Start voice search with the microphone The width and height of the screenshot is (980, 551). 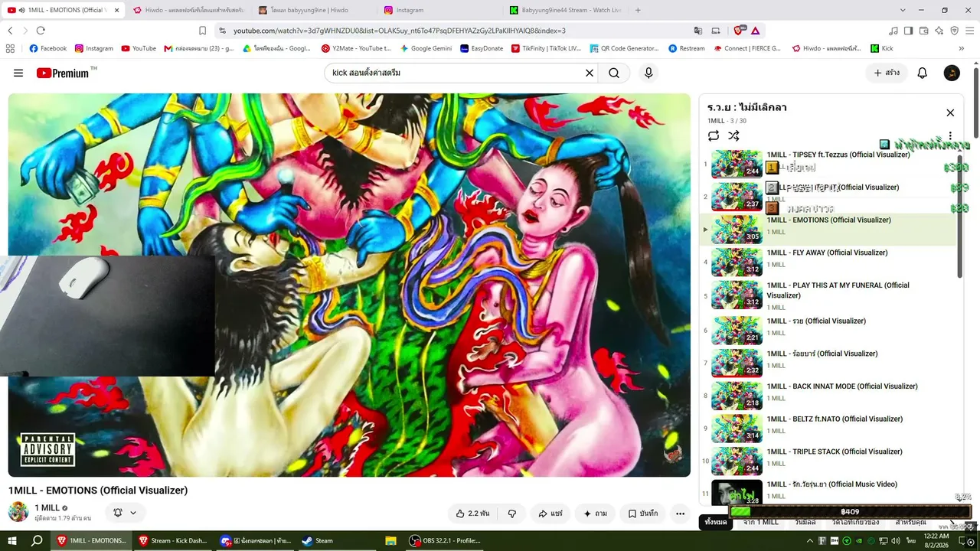point(648,73)
